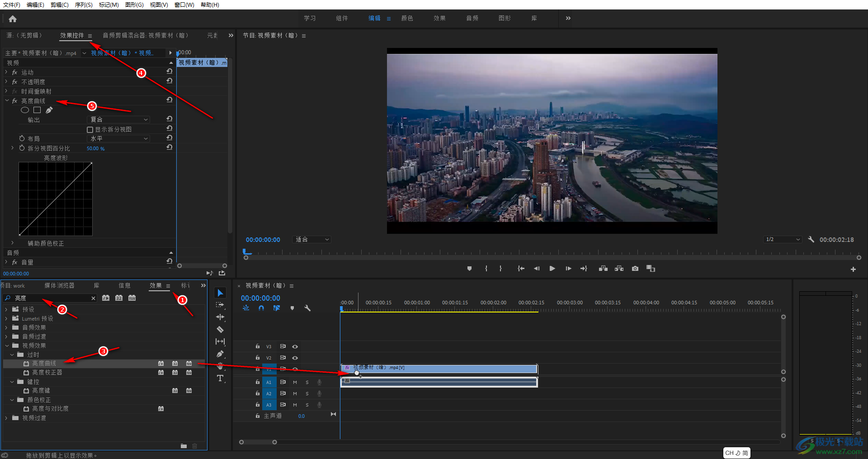Mute track A1
Viewport: 868px width, 459px height.
tap(295, 382)
